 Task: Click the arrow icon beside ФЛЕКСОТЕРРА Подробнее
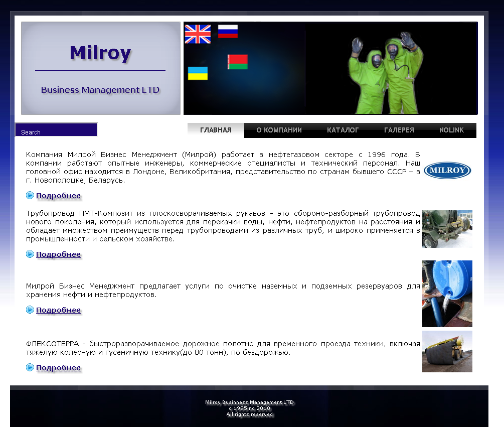[x=30, y=367]
